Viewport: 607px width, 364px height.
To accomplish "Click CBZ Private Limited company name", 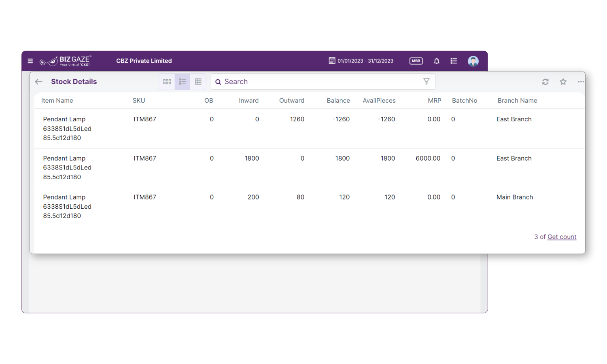I will pyautogui.click(x=144, y=61).
